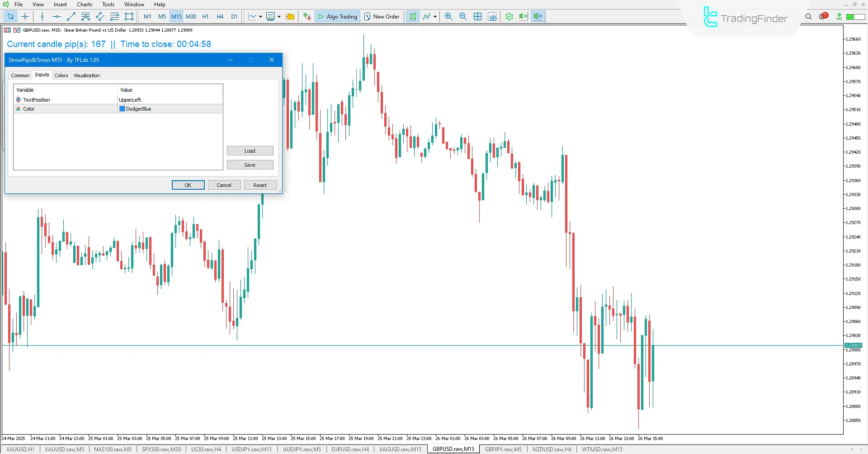Open the tile windows grid icon

(x=477, y=17)
